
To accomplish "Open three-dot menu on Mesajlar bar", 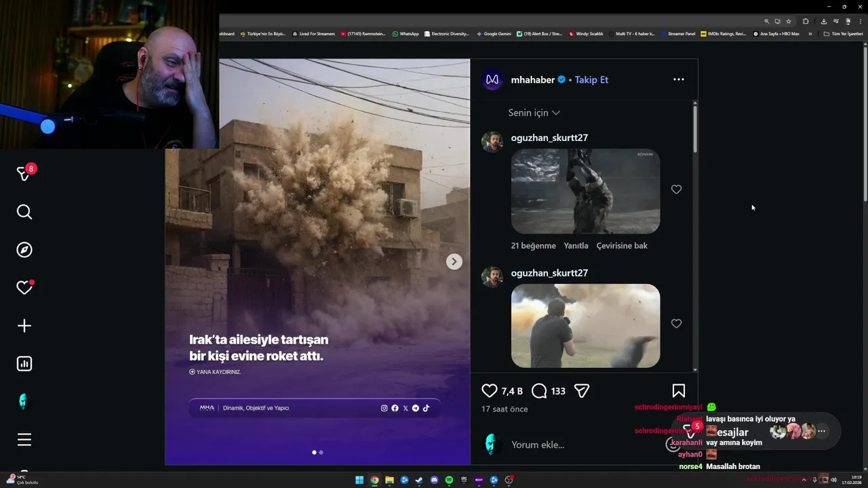I will [821, 431].
